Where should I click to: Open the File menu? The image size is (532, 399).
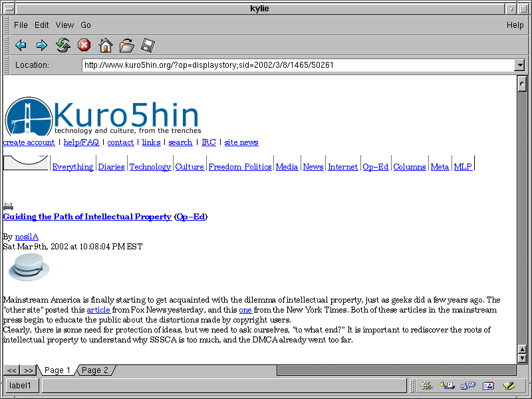[x=21, y=25]
